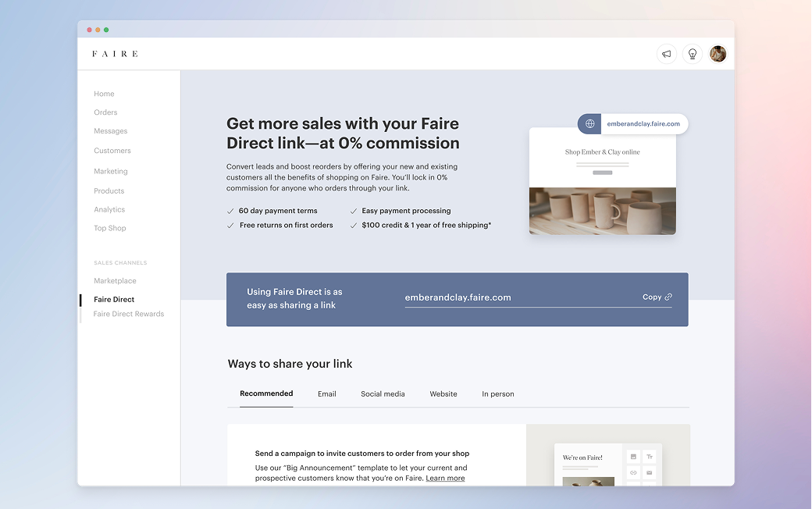Select Products in the sidebar
Viewport: 812px width, 509px height.
coord(109,191)
